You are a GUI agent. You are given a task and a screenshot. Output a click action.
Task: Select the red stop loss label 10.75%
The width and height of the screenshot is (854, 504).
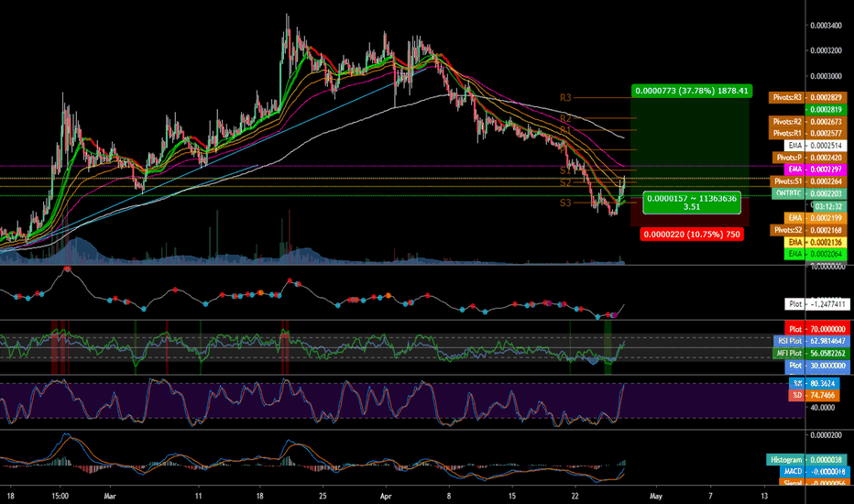[x=692, y=235]
